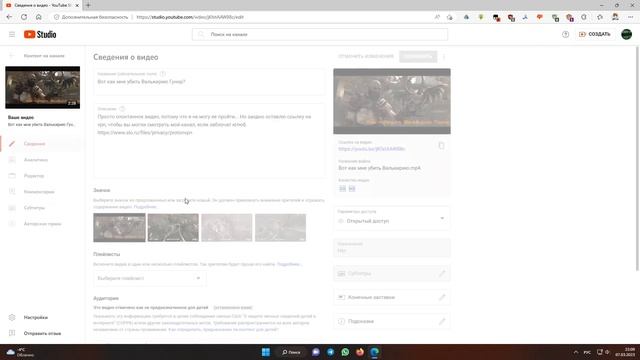
Task: Open the hamburger navigation menu in Studio
Action: coord(12,34)
